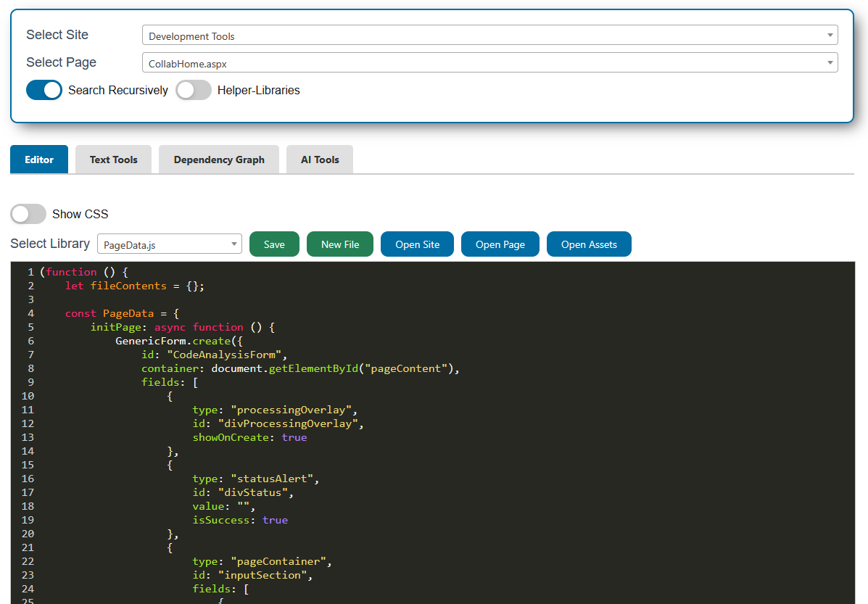868x604 pixels.
Task: Open the Select Page dropdown showing CollabHome.aspx
Action: pyautogui.click(x=490, y=62)
